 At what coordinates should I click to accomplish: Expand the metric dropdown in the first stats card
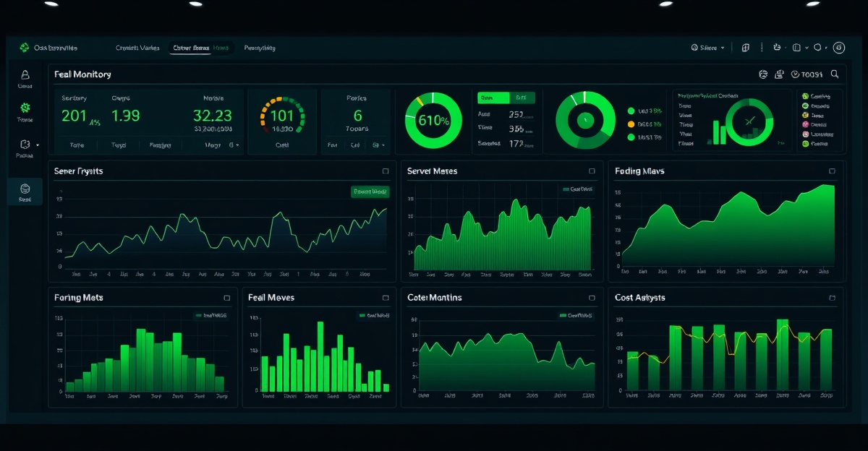[231, 145]
